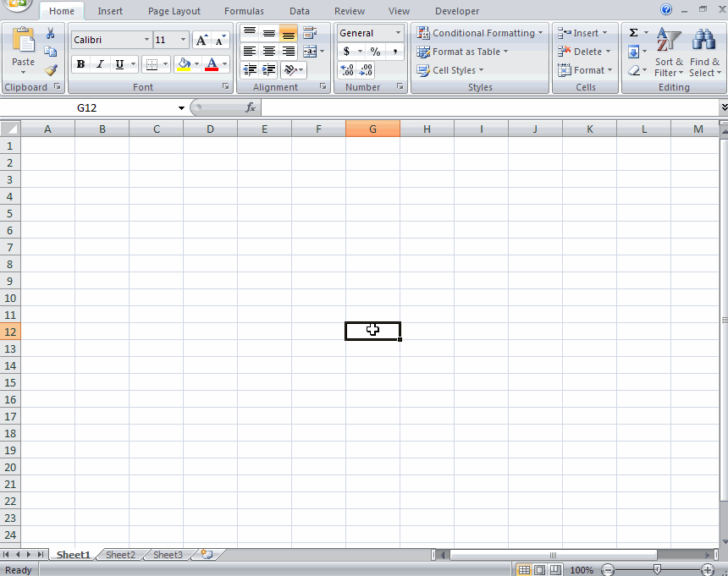728x576 pixels.
Task: Expand Cell Styles gallery
Action: (x=449, y=70)
